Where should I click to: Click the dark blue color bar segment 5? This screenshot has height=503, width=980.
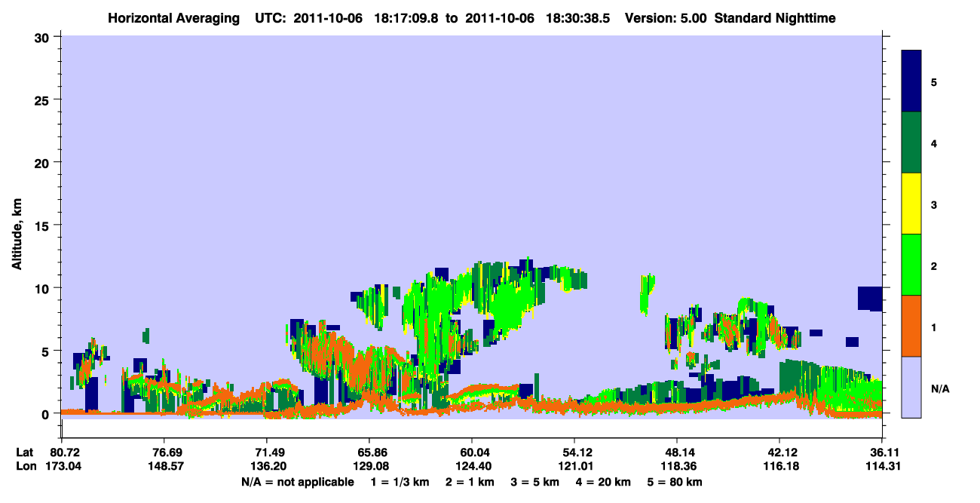pyautogui.click(x=911, y=81)
